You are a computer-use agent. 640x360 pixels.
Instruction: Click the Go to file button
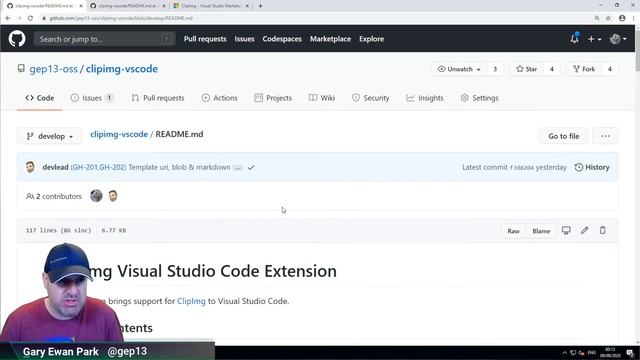pos(564,136)
